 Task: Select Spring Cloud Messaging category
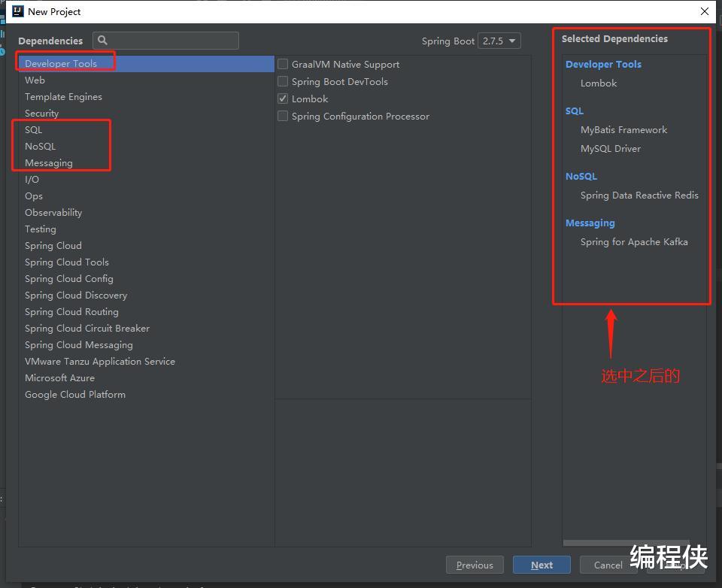click(x=147, y=345)
